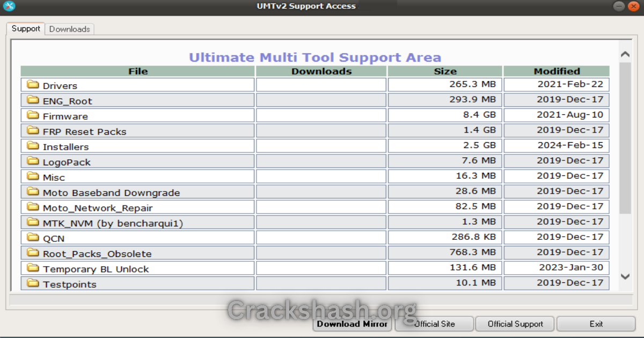Click the Downloads column header
The image size is (644, 338).
pos(321,71)
